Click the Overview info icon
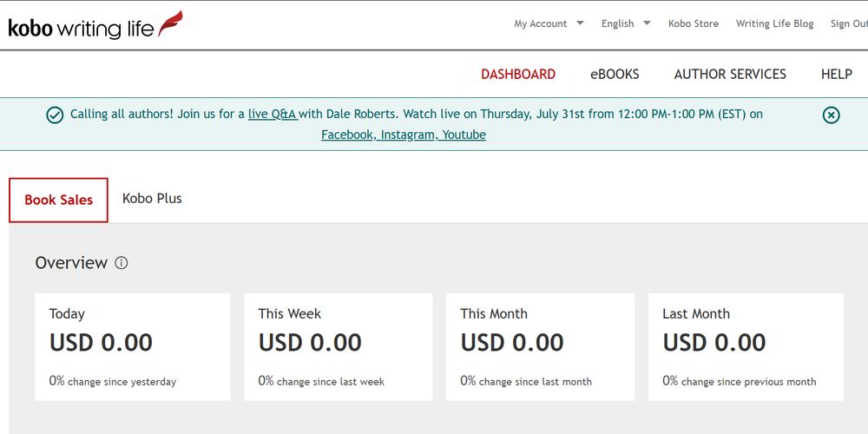Screen dimensions: 868x434 [x=122, y=263]
